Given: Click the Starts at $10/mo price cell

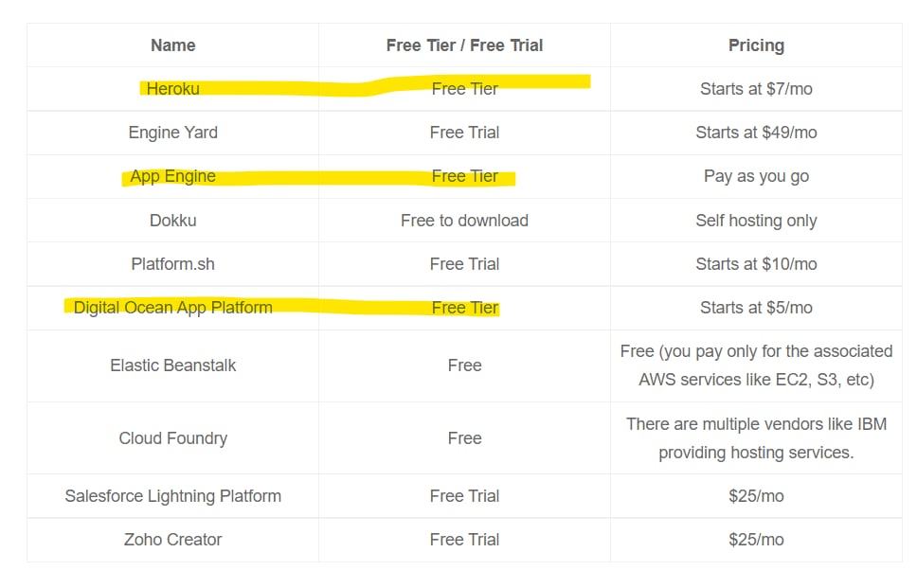Looking at the screenshot, I should [x=756, y=264].
